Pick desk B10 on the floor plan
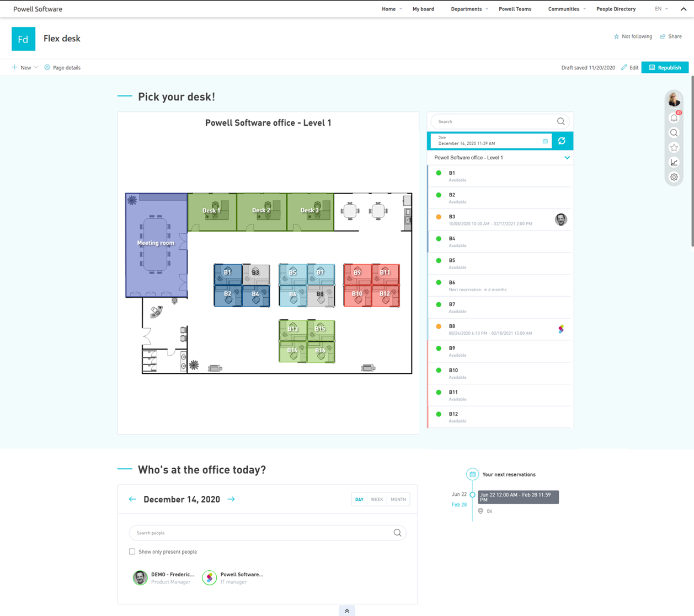 [357, 296]
